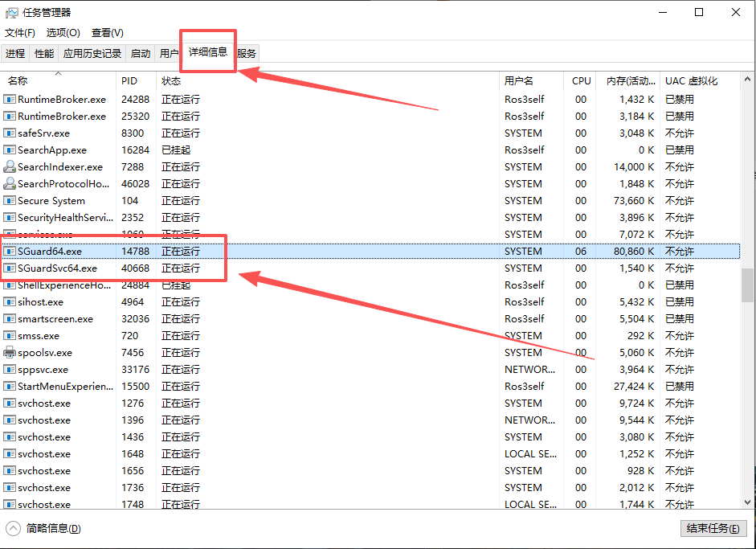Open the 选项(O) menu
This screenshot has height=549, width=756.
tap(63, 33)
